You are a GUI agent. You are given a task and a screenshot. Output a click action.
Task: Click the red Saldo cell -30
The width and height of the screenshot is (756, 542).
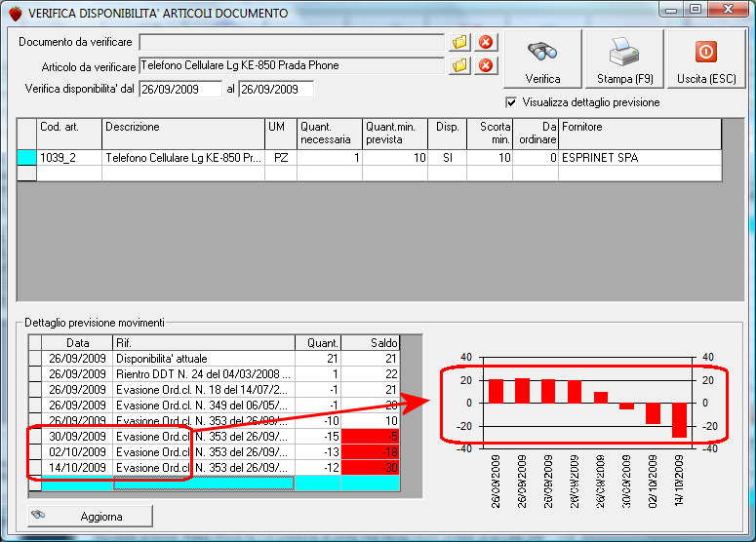[370, 467]
